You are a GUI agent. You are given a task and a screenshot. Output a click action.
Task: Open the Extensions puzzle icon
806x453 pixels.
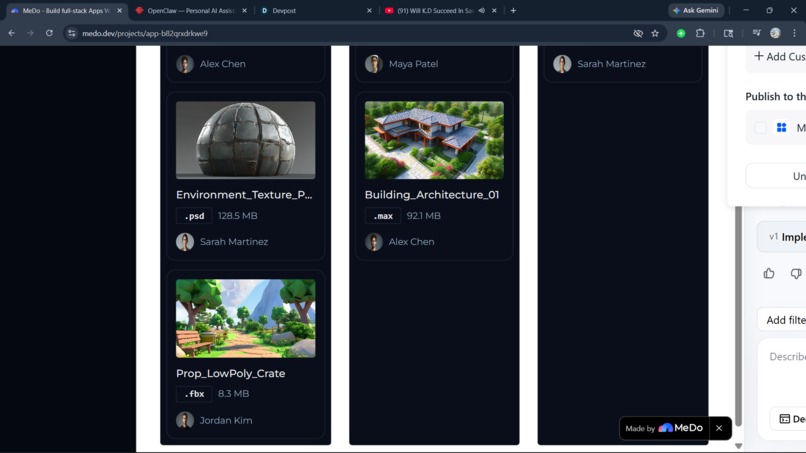(700, 33)
